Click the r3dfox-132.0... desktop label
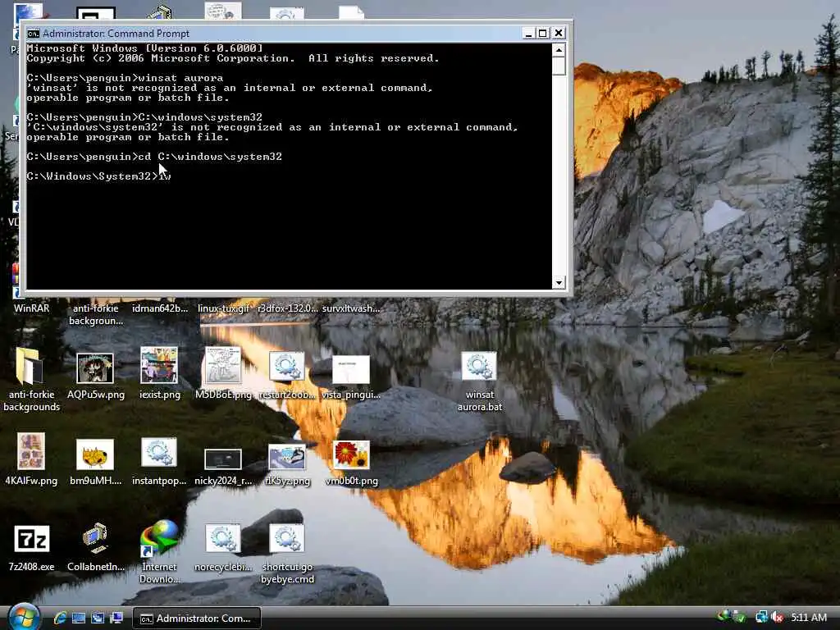Viewport: 840px width, 630px height. pos(288,308)
